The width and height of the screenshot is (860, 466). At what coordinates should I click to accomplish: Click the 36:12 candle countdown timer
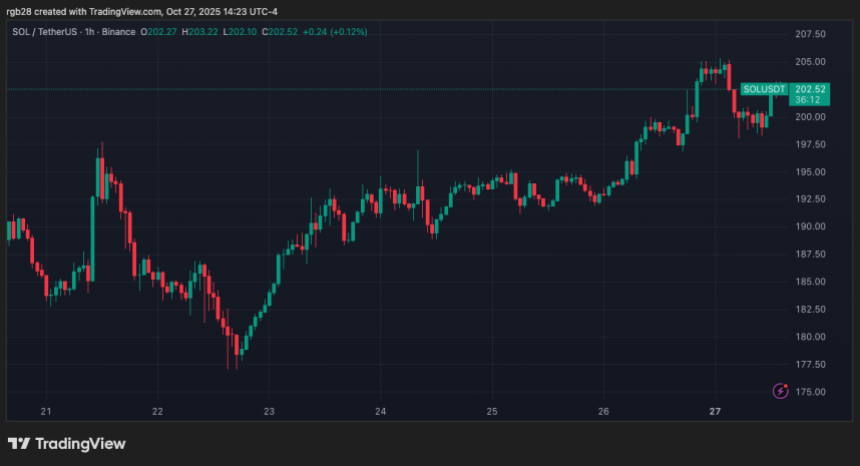[x=809, y=100]
